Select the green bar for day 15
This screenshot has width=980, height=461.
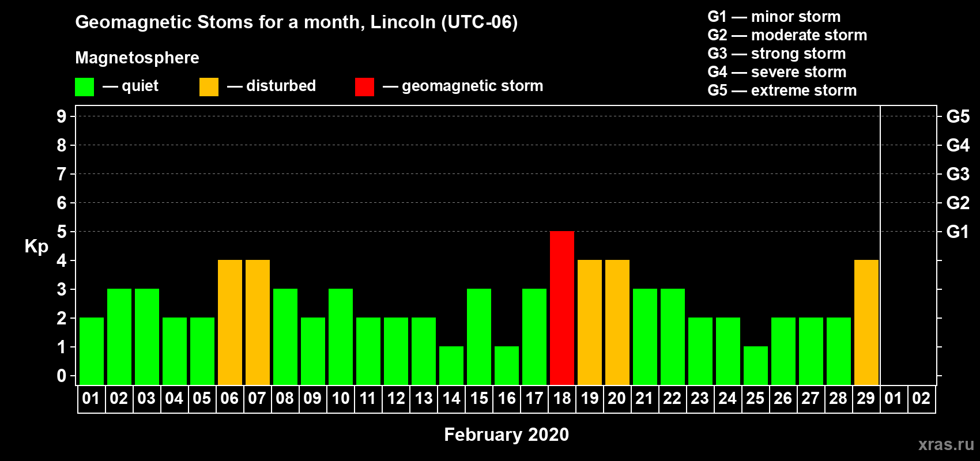[x=479, y=337]
